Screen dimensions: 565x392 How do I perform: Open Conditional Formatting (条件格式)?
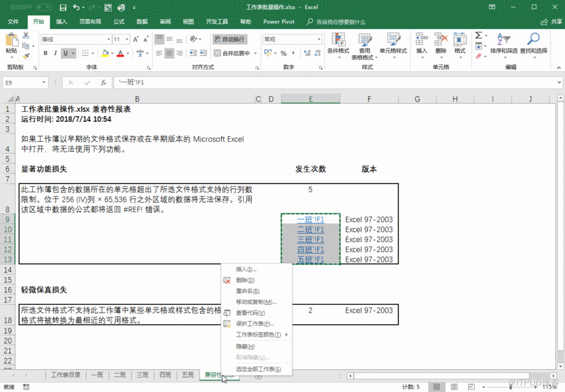(x=337, y=43)
